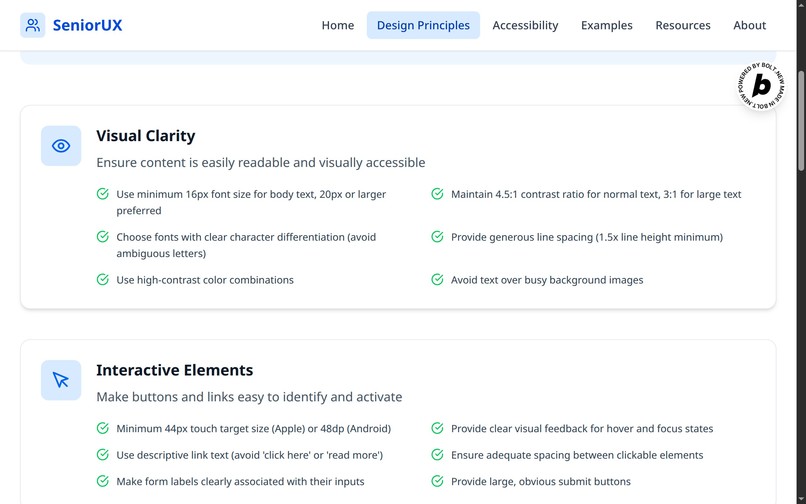Open the Bolt.new badge icon
Image resolution: width=806 pixels, height=504 pixels.
pyautogui.click(x=761, y=86)
